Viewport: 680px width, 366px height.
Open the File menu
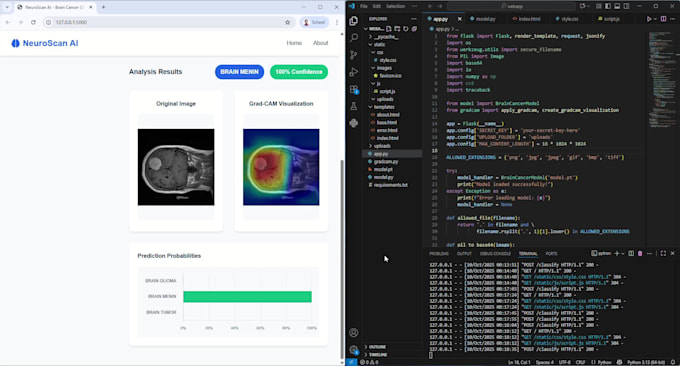(364, 6)
